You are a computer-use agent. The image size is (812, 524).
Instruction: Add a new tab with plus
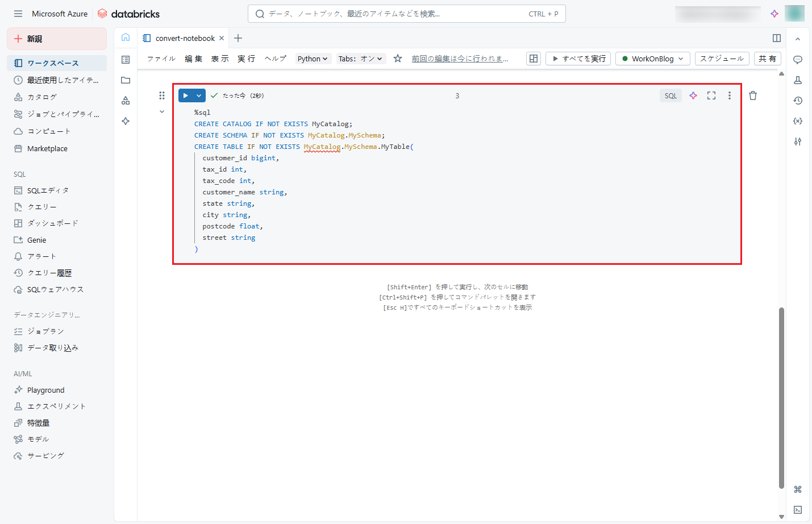[238, 38]
